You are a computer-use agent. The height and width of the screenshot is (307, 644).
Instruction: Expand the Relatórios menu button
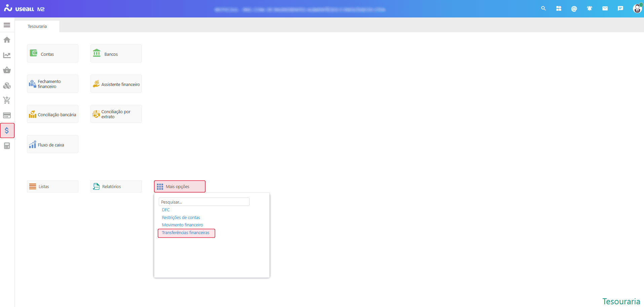click(116, 186)
